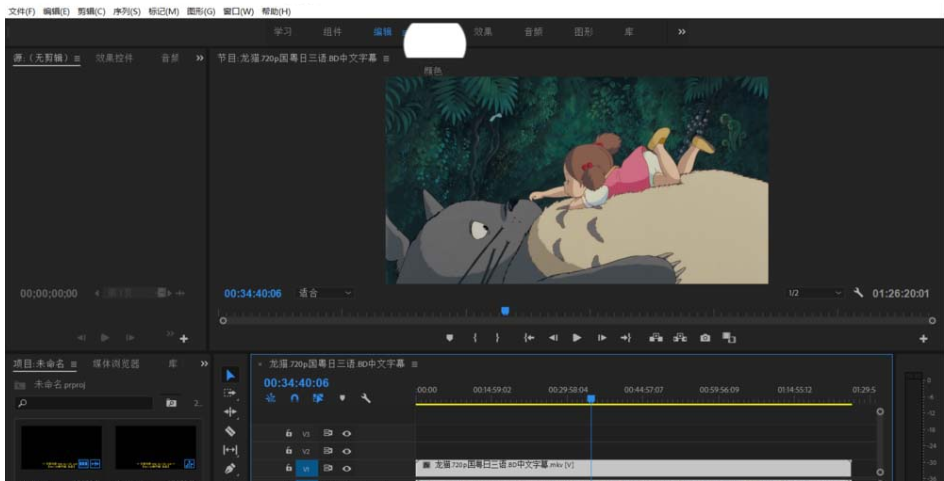
Task: Open program monitor button editor plus
Action: pos(923,339)
